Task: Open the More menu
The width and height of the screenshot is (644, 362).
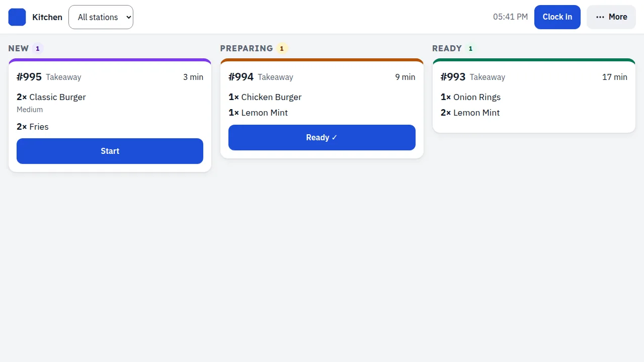Action: tap(611, 17)
